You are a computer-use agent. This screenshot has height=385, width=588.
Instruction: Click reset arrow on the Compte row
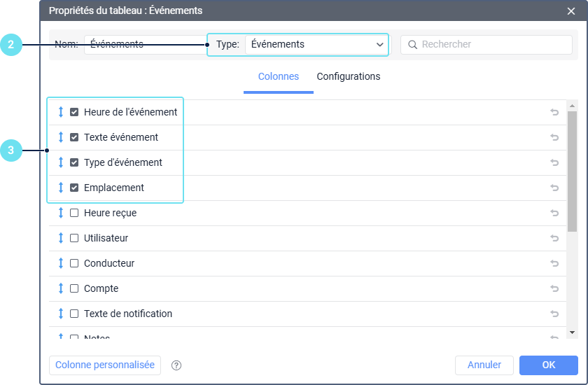tap(554, 288)
